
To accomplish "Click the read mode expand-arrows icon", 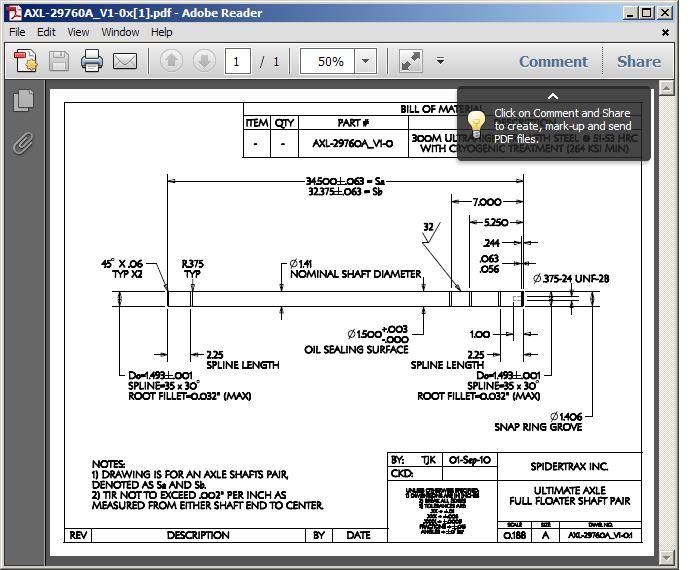I will pyautogui.click(x=410, y=62).
